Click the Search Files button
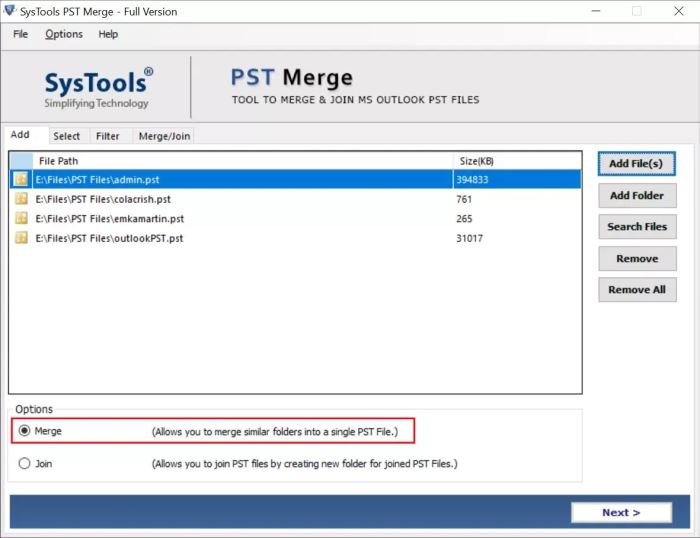Viewport: 700px width, 538px height. [637, 227]
